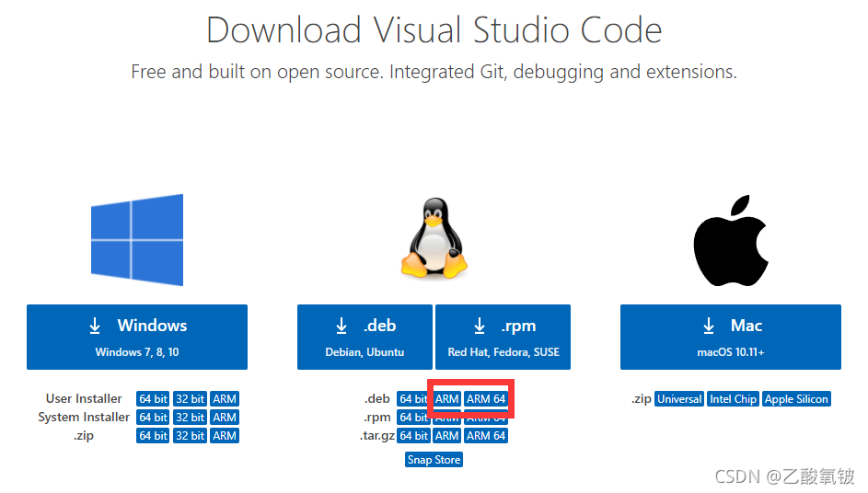This screenshot has width=868, height=493.
Task: Download the .rpm package for Red Hat, Fedora, SUSE
Action: [x=503, y=337]
